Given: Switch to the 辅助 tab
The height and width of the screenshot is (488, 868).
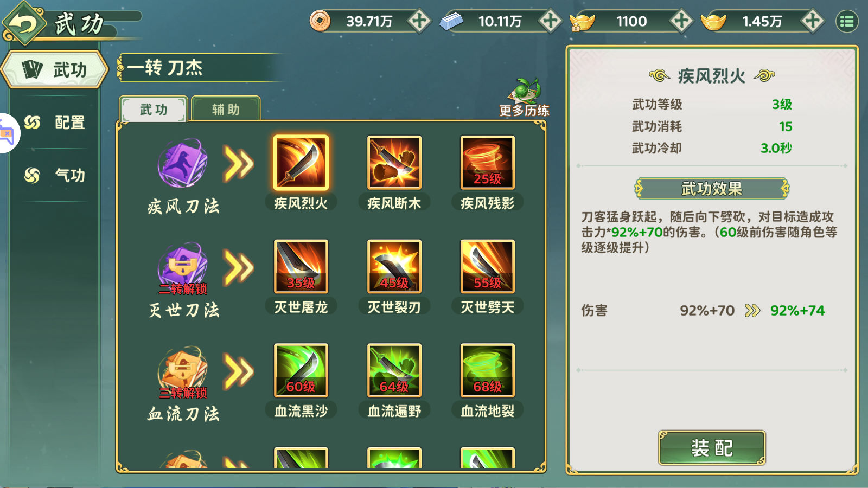Looking at the screenshot, I should [226, 110].
